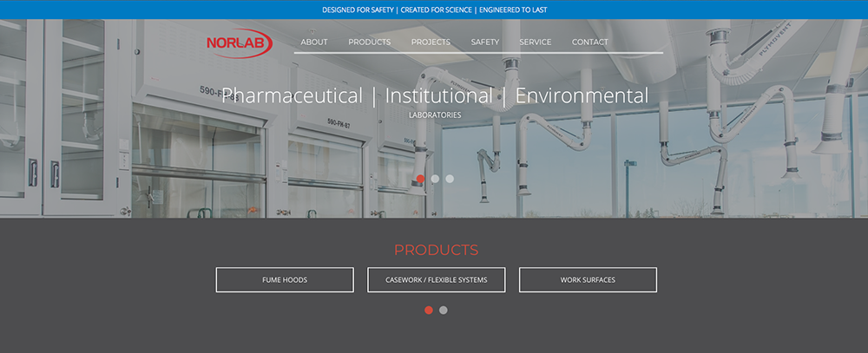Go to the Projects page
Viewport: 868px width, 353px height.
pyautogui.click(x=431, y=42)
